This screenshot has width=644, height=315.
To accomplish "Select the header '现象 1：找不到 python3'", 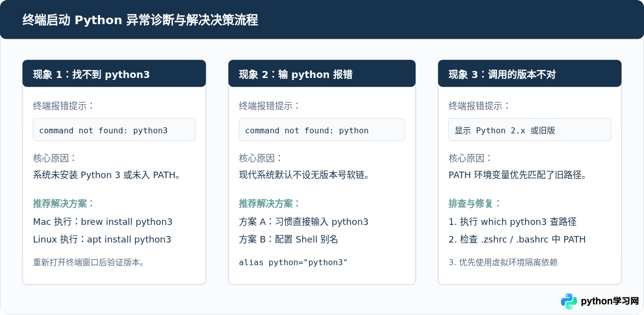I will [x=114, y=73].
